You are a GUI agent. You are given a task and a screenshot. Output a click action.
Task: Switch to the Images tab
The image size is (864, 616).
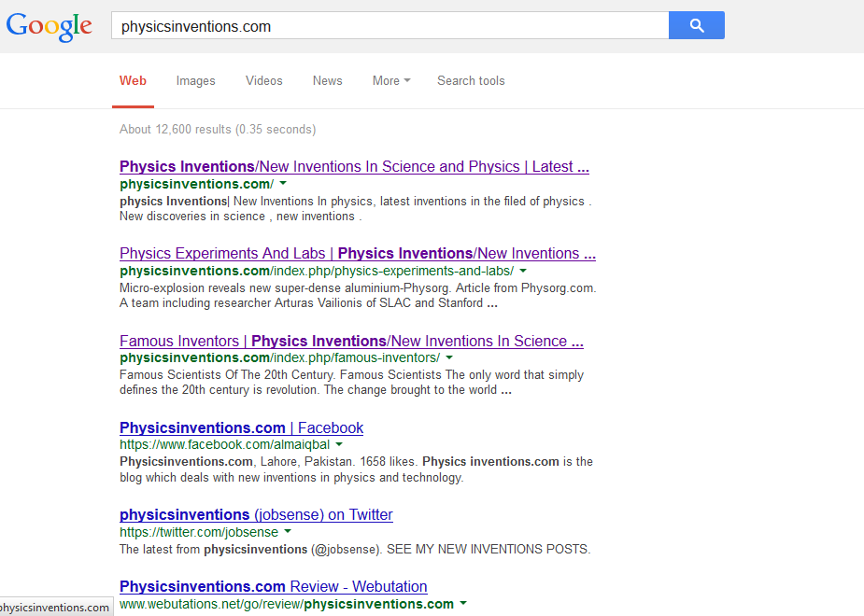(195, 81)
